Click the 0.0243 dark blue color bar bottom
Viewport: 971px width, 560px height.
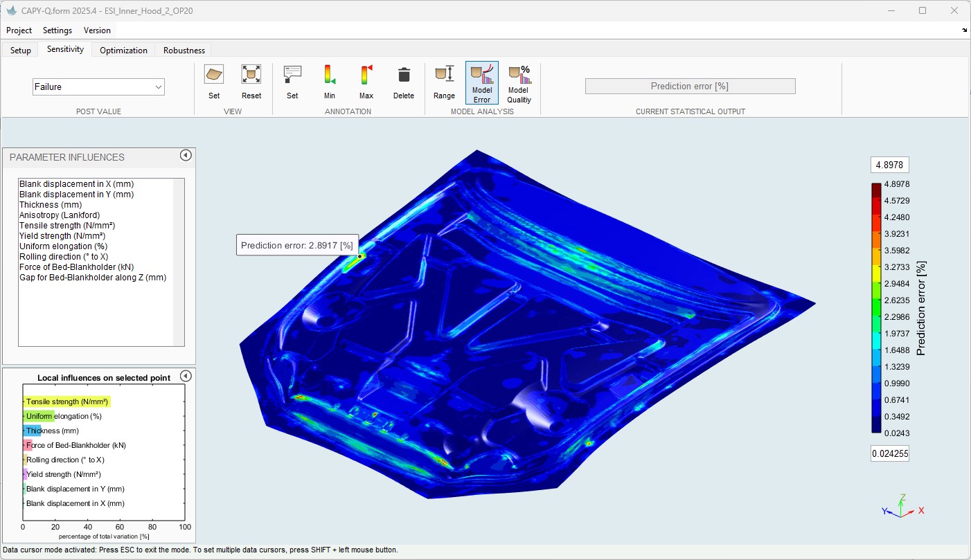(x=876, y=425)
